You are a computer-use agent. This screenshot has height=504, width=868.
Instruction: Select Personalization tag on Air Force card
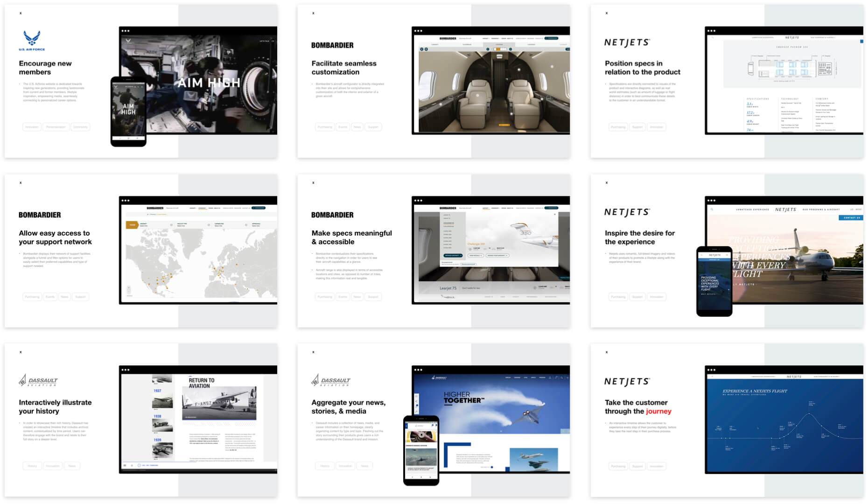(x=56, y=127)
